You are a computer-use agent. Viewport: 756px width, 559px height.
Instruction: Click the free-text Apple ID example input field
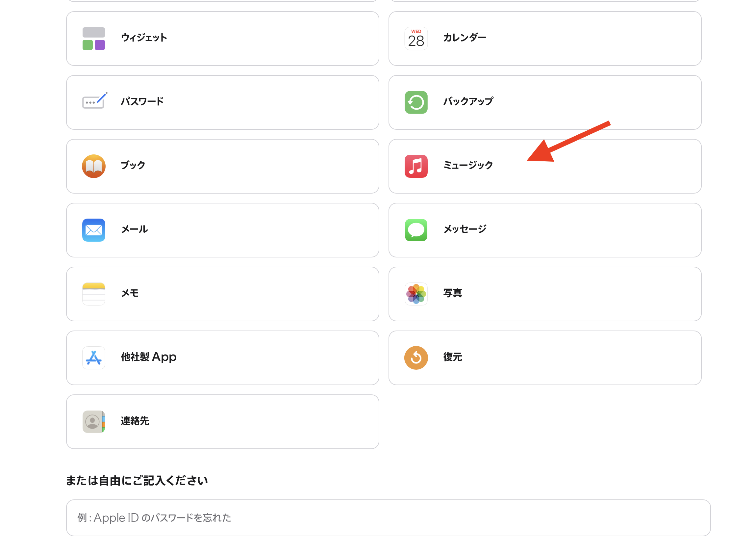(388, 518)
